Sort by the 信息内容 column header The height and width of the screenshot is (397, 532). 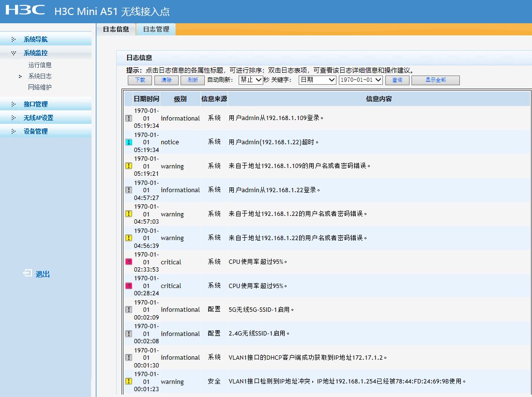pyautogui.click(x=379, y=99)
